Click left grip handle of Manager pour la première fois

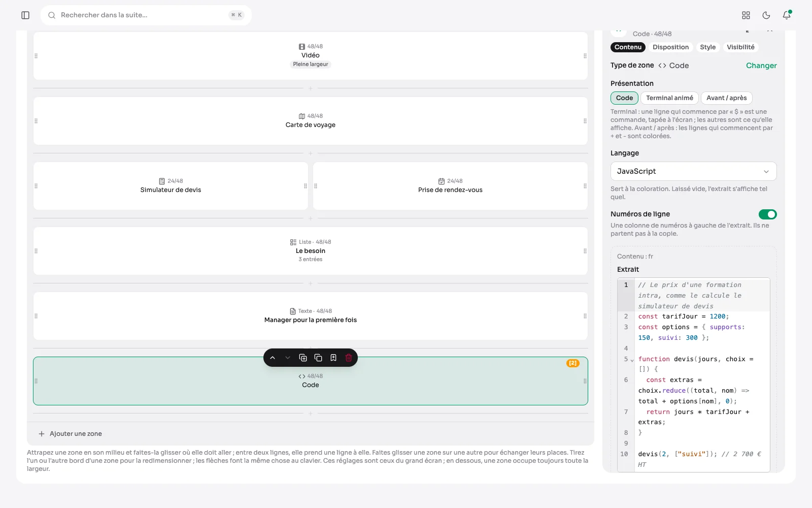coord(36,316)
